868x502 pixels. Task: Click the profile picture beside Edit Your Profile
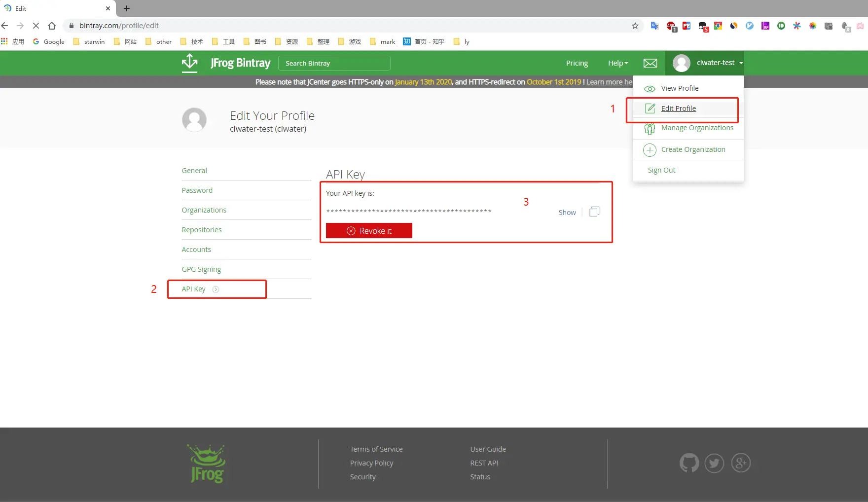[x=194, y=120]
